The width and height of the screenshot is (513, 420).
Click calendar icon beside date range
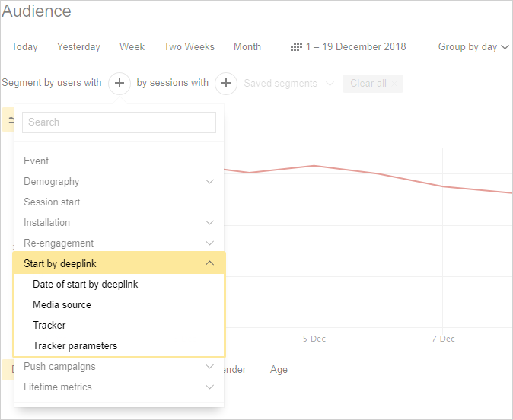click(x=297, y=47)
